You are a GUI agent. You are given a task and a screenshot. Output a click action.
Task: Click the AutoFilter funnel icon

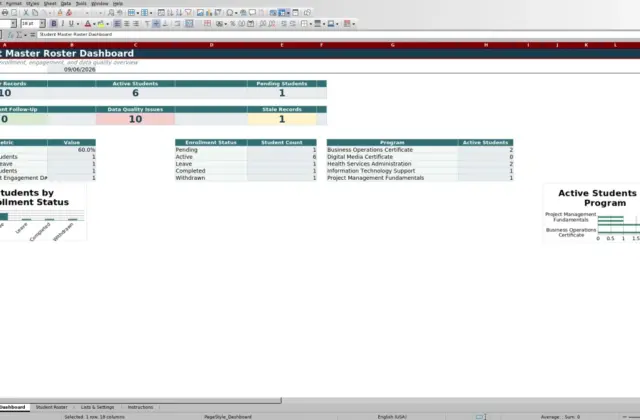coord(188,13)
